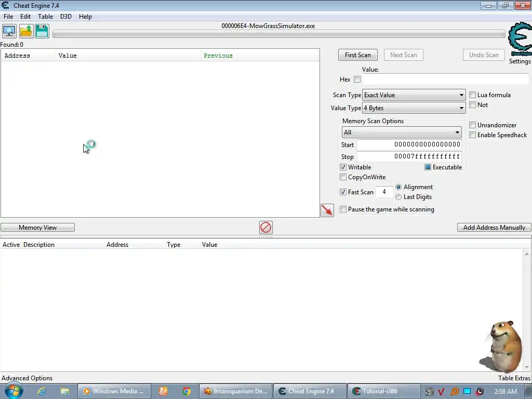The height and width of the screenshot is (399, 532).
Task: Open the D3D menu
Action: click(x=66, y=16)
